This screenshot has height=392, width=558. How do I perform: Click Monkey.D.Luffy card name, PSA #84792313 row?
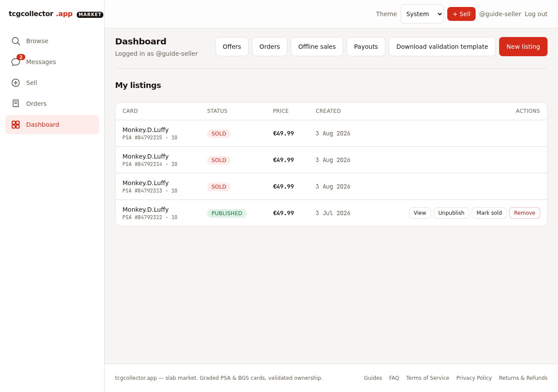pos(146,183)
